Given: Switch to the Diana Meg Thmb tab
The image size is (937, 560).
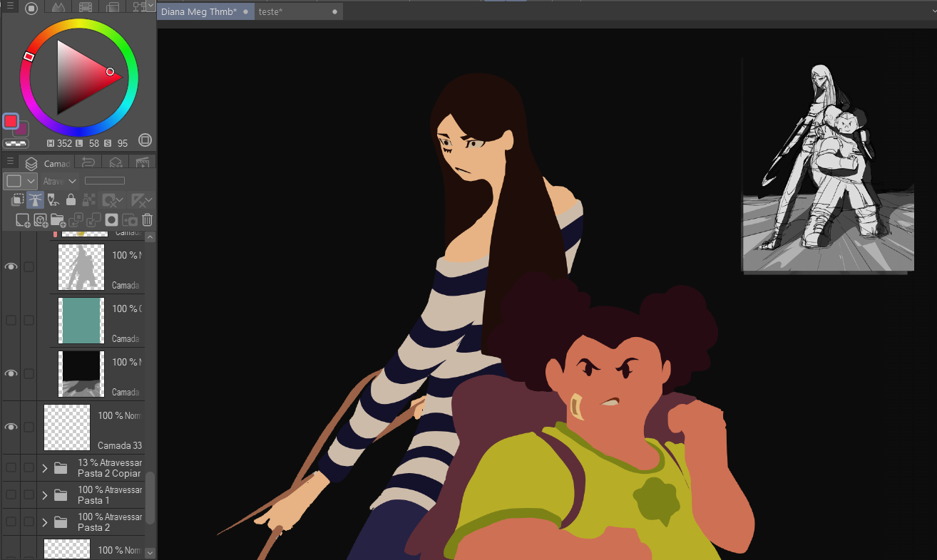Looking at the screenshot, I should 199,12.
